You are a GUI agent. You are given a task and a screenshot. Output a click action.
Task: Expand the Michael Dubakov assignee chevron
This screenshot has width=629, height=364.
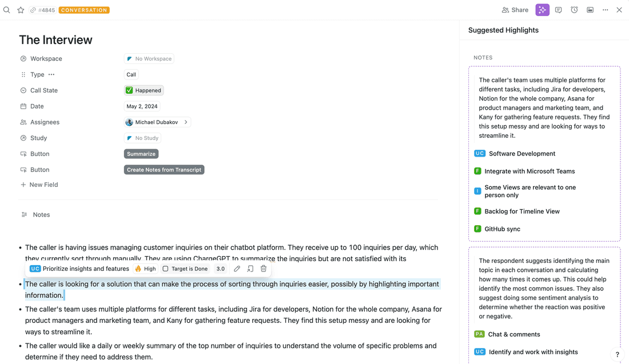(186, 122)
